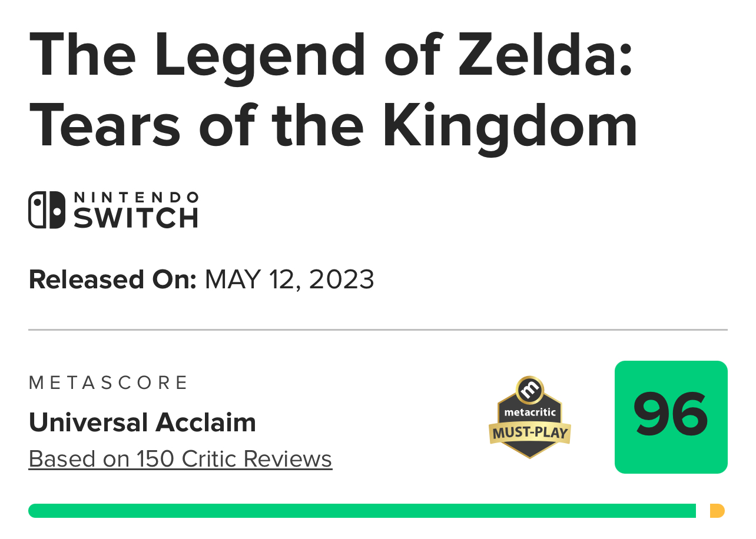Click the horizontal divider below the release date
This screenshot has width=756, height=539.
click(378, 330)
